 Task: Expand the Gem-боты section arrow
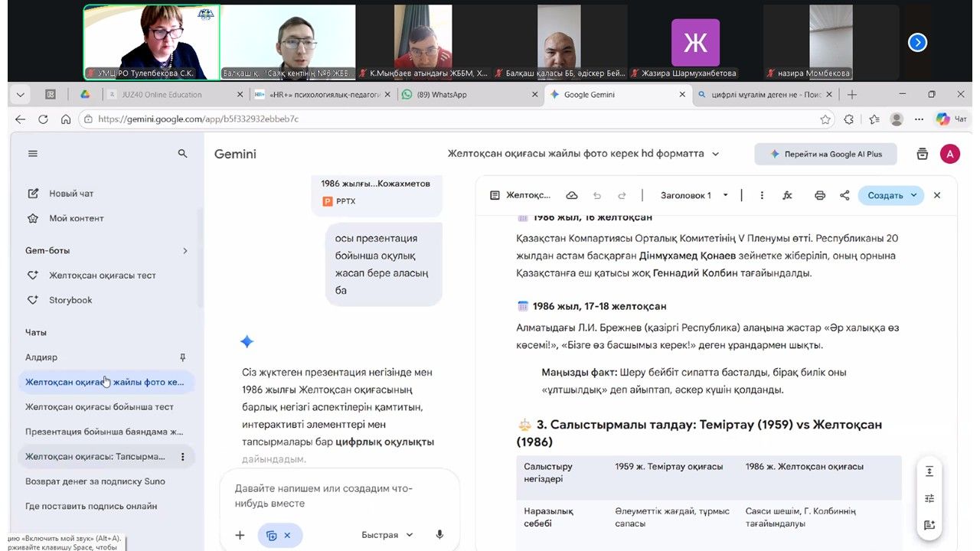pos(185,251)
